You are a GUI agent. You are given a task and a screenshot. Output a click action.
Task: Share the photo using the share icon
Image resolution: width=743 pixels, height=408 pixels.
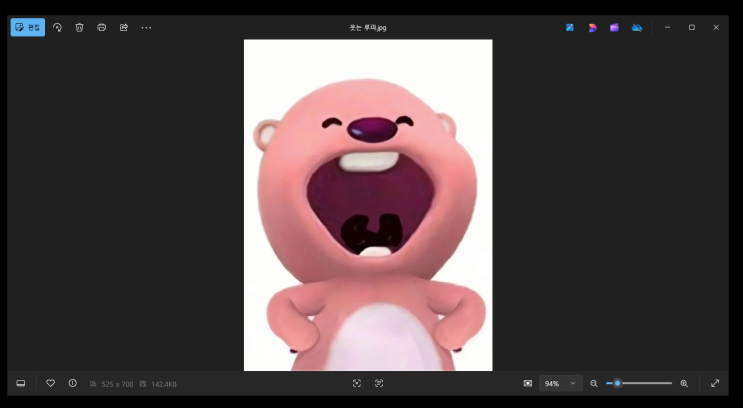(124, 27)
